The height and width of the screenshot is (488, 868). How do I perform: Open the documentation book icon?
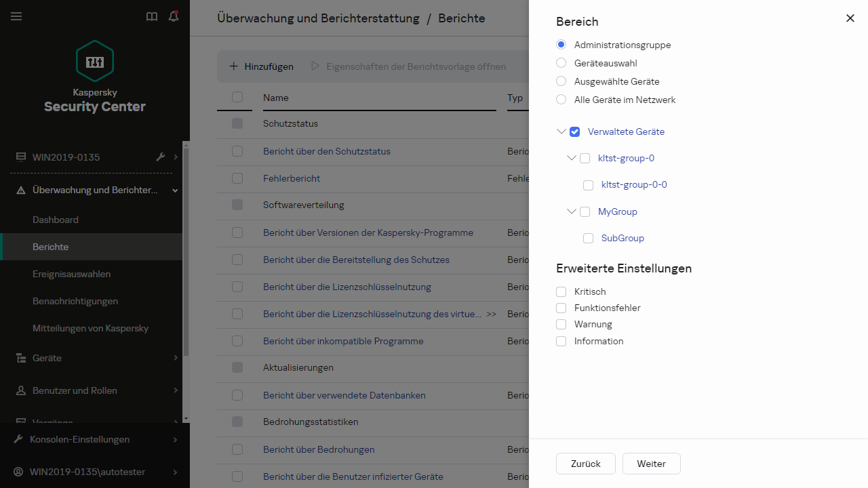pos(152,16)
